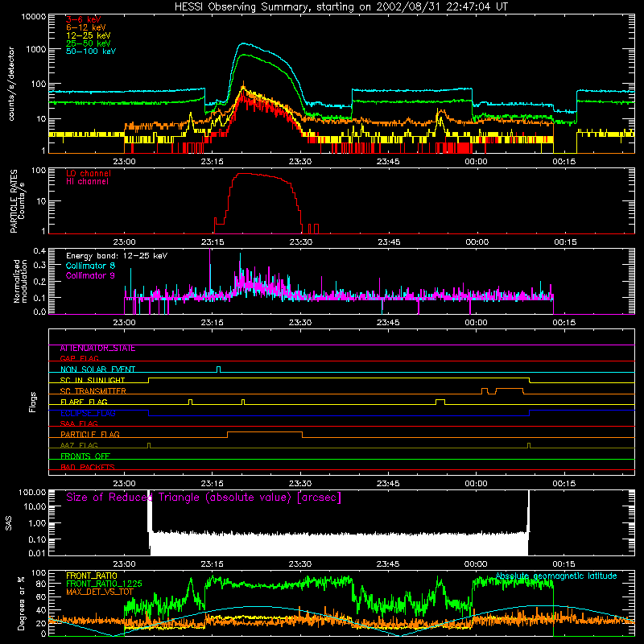Screen dimensions: 644x644
Task: Click the 23:30 time label under Flags plot
Action: pyautogui.click(x=300, y=484)
